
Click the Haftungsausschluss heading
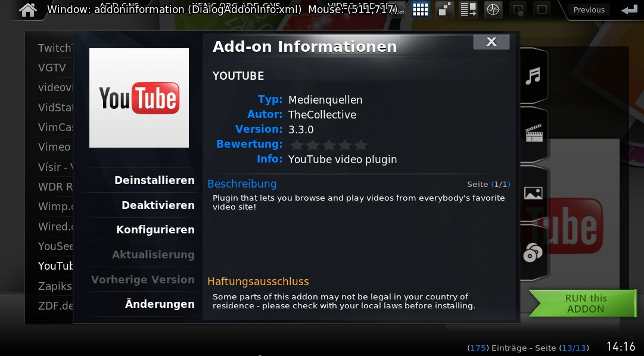tap(258, 281)
